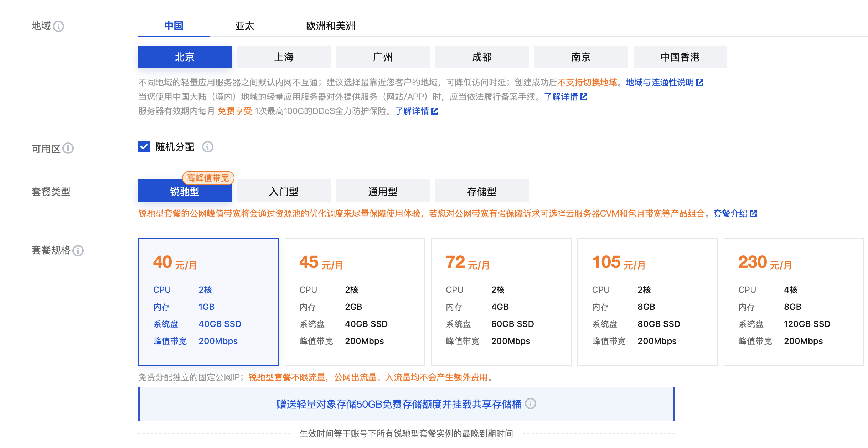Viewport: 868px width, 448px height.
Task: Open external link icon after 地域与连通性说明
Action: point(700,83)
